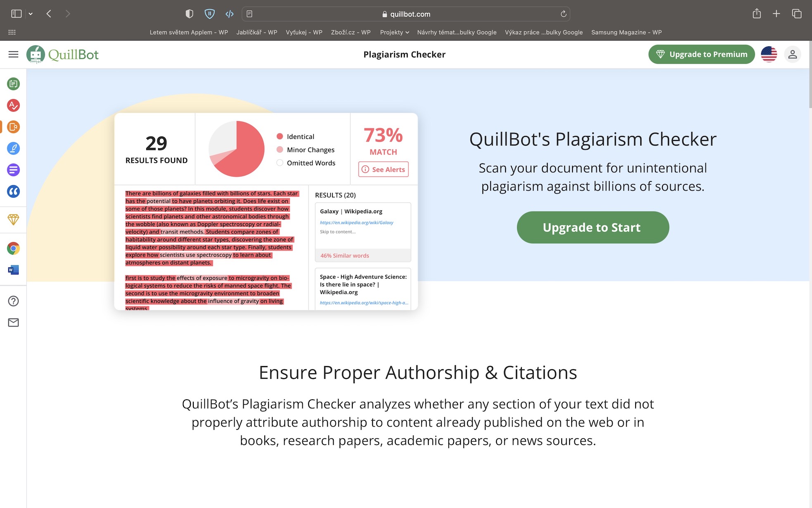Open the Grammar Checker sidebar icon
This screenshot has height=508, width=812.
[13, 105]
